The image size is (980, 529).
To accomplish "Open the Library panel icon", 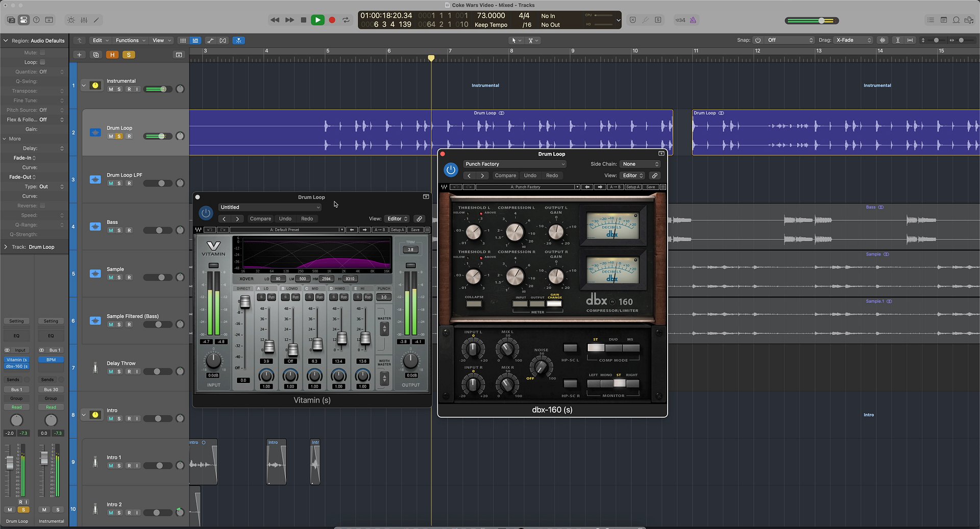I will (11, 20).
